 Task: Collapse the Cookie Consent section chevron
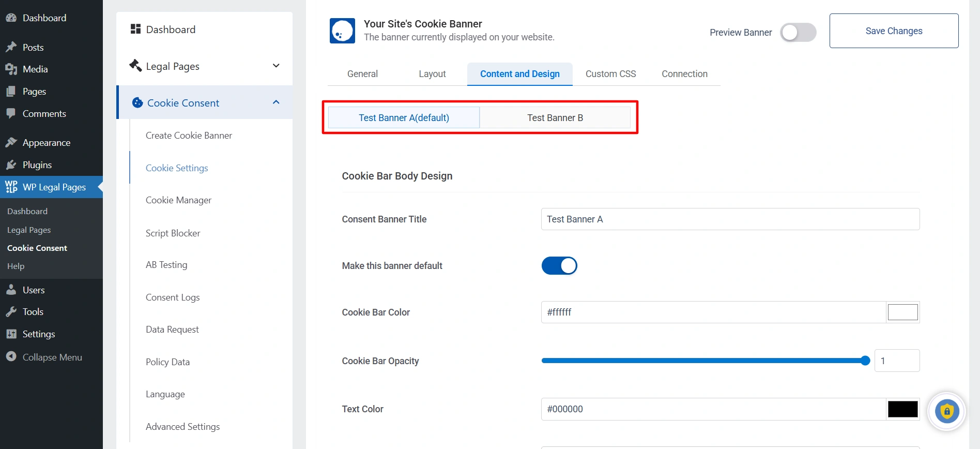pyautogui.click(x=276, y=102)
